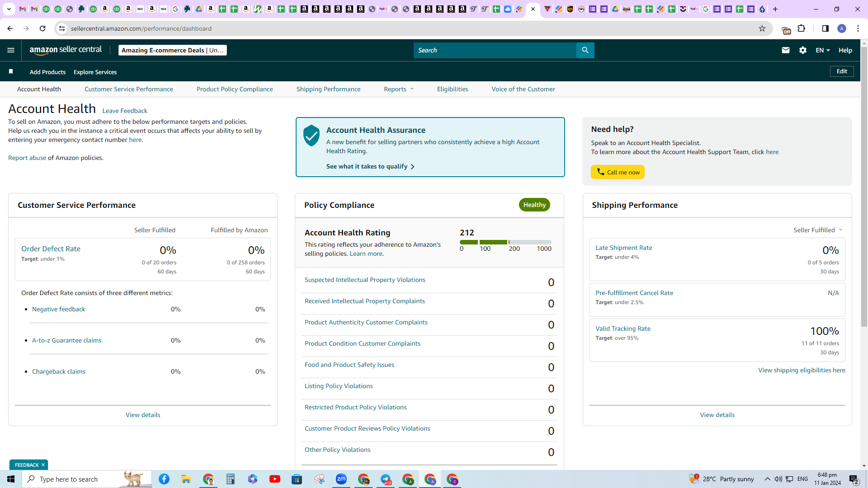Open Suspected Intellectual Property Violations
The image size is (868, 488).
365,280
